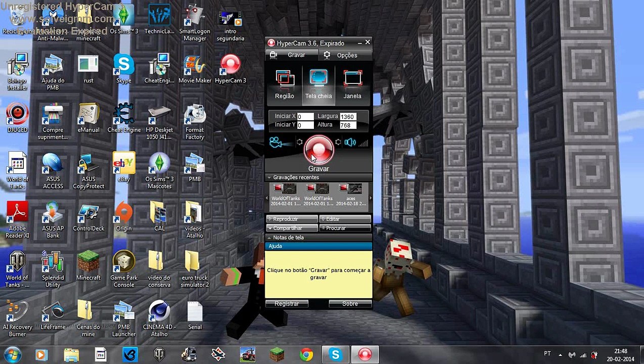The width and height of the screenshot is (644, 364).
Task: Select first WorldOfTanks recording thumbnail
Action: click(286, 195)
